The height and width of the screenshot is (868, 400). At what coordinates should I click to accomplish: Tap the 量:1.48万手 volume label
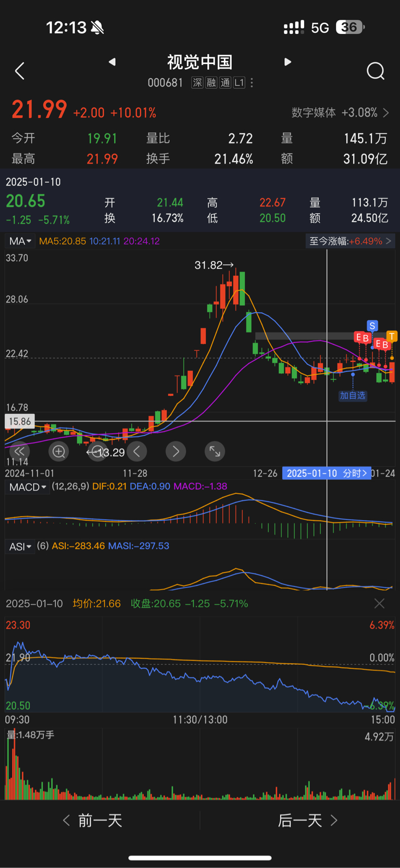(x=30, y=735)
